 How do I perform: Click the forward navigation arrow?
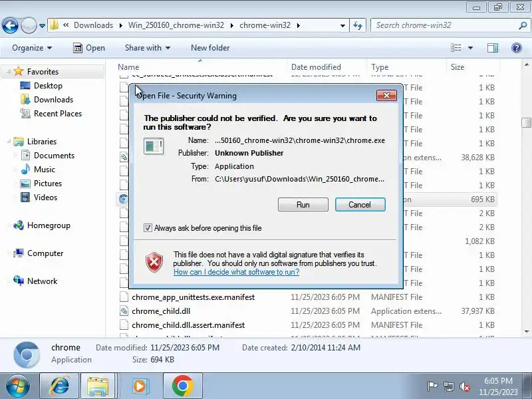point(29,25)
